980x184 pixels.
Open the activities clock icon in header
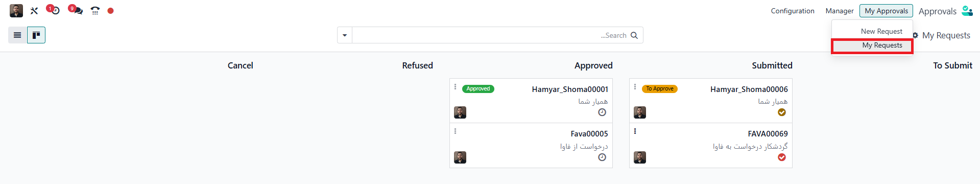(x=55, y=11)
